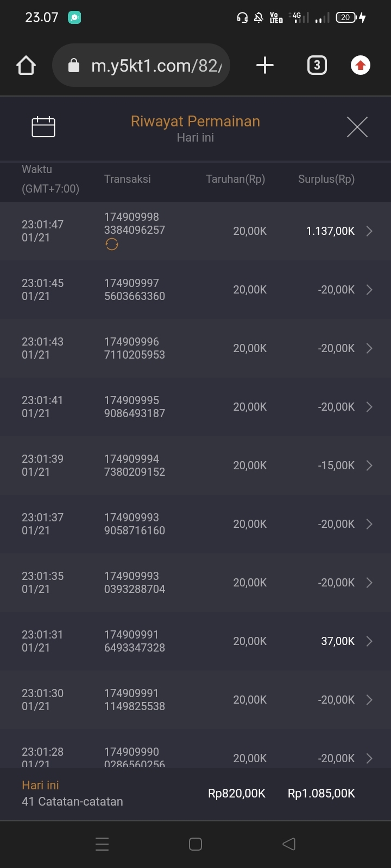This screenshot has width=391, height=868.
Task: Tap the red update arrow icon
Action: (360, 66)
